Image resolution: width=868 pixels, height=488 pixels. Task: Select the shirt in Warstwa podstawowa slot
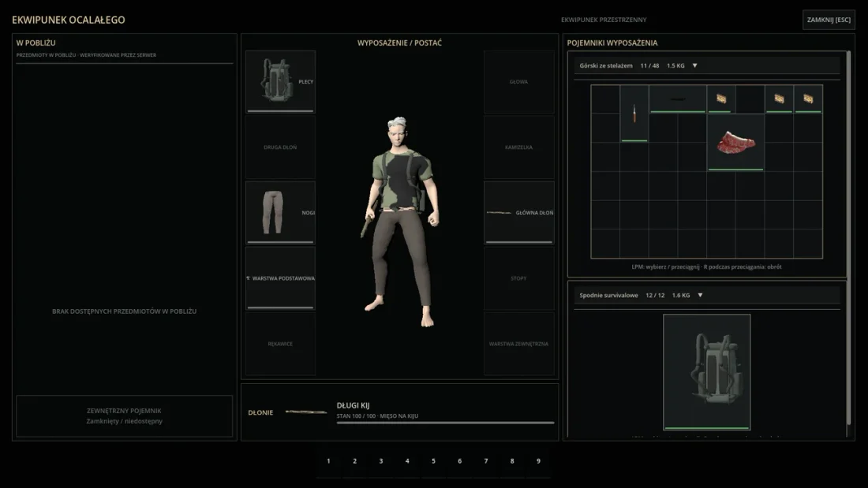click(280, 278)
